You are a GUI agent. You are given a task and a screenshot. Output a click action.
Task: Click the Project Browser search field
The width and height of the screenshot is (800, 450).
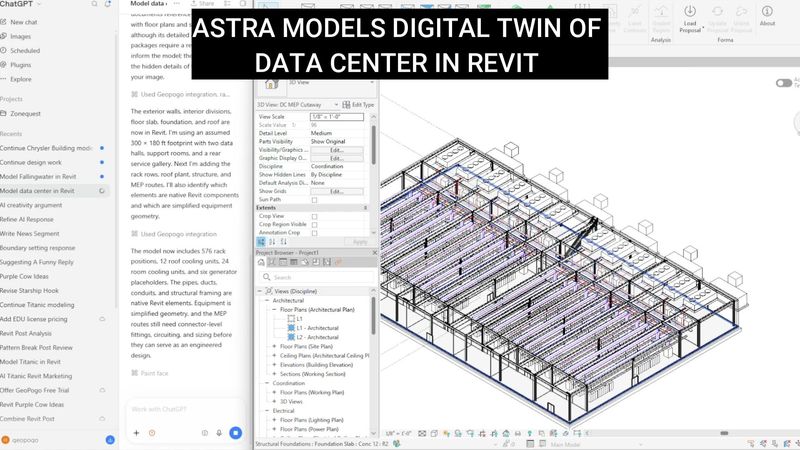click(317, 277)
